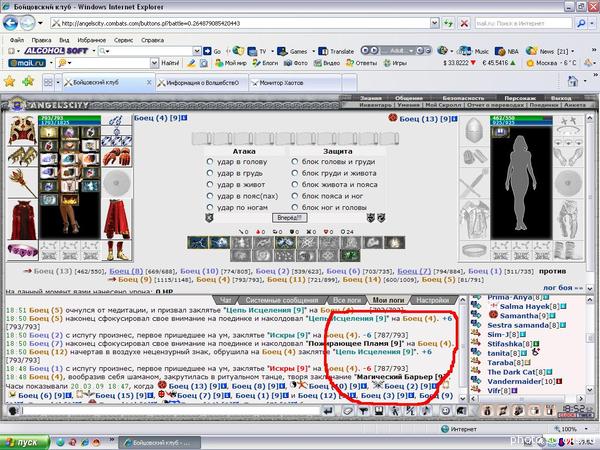
Task: Click the save diskette icon in chat toolbar
Action: (x=379, y=411)
